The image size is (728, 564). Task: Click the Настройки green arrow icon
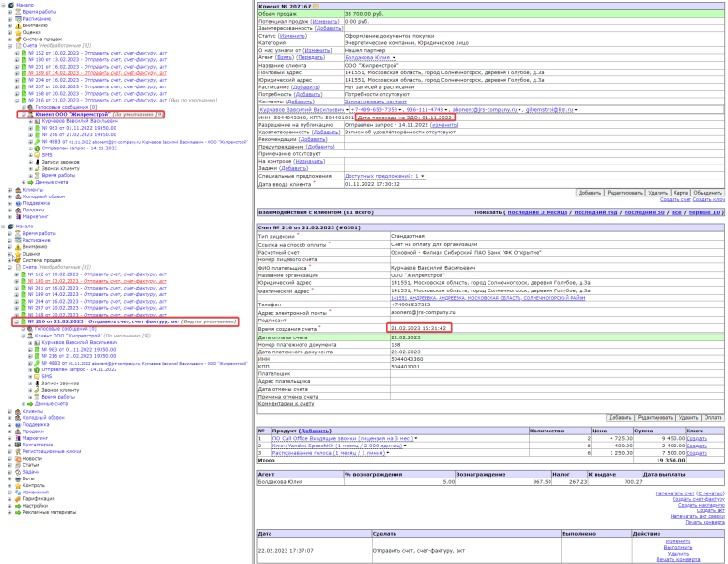click(x=18, y=506)
